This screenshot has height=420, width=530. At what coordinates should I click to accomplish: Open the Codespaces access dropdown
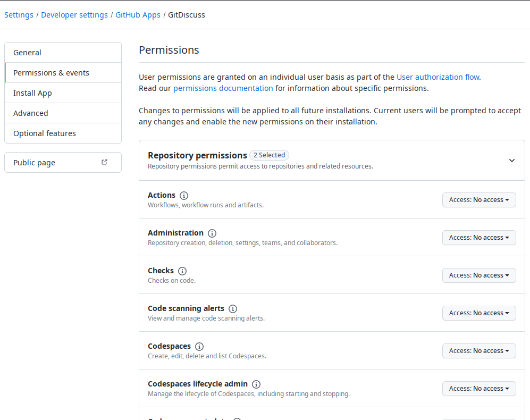click(479, 351)
